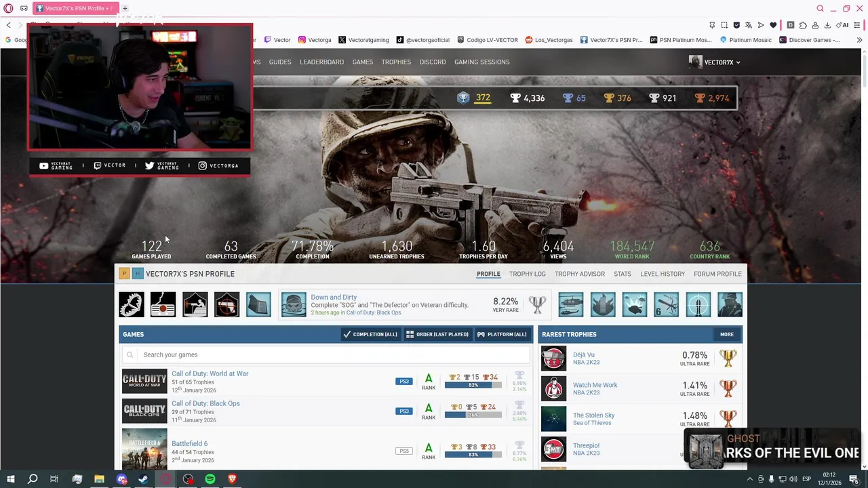Image resolution: width=868 pixels, height=488 pixels.
Task: Open the DISCORD navigation link
Action: [433, 62]
